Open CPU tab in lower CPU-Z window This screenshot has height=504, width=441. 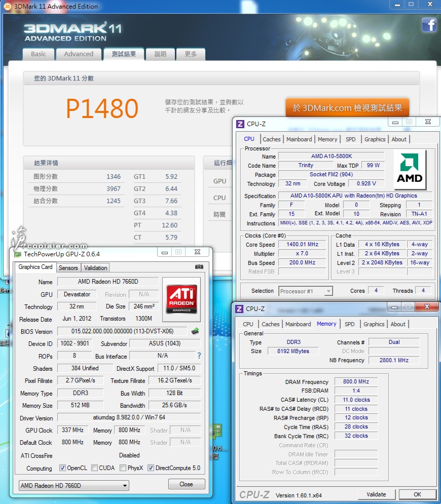(248, 324)
